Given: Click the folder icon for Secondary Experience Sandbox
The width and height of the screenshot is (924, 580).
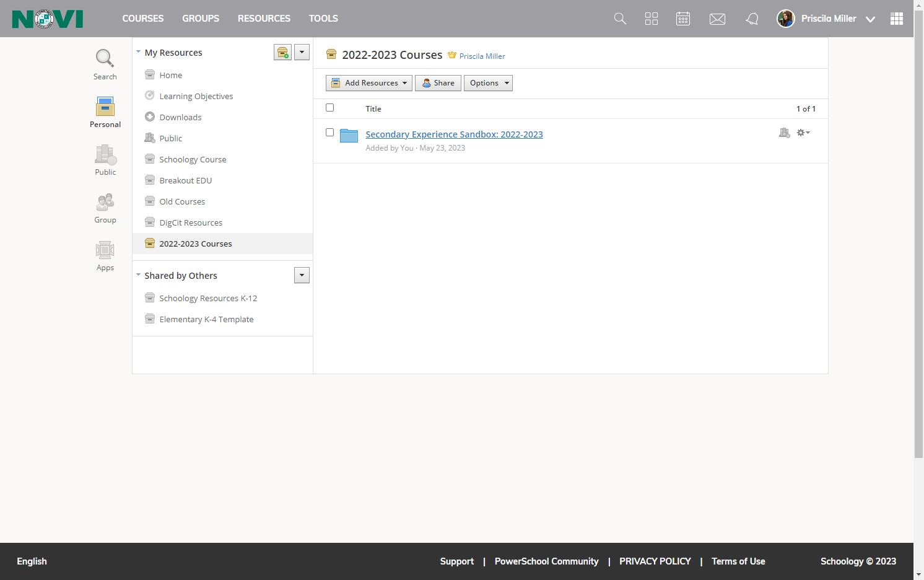Looking at the screenshot, I should coord(349,135).
